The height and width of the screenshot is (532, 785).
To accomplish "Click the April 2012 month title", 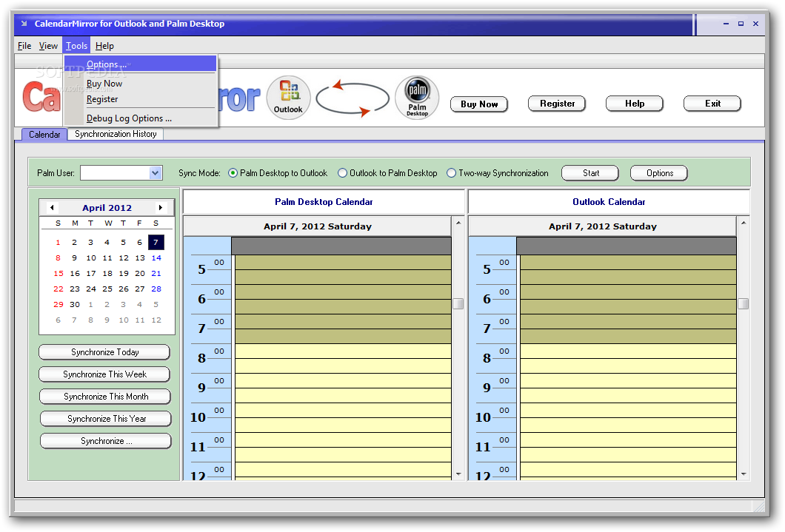I will click(107, 207).
